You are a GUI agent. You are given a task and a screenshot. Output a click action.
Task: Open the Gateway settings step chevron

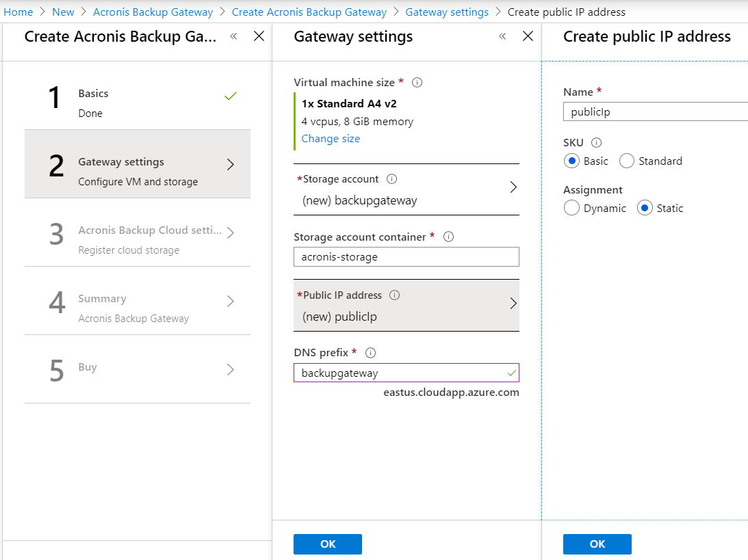click(x=231, y=164)
